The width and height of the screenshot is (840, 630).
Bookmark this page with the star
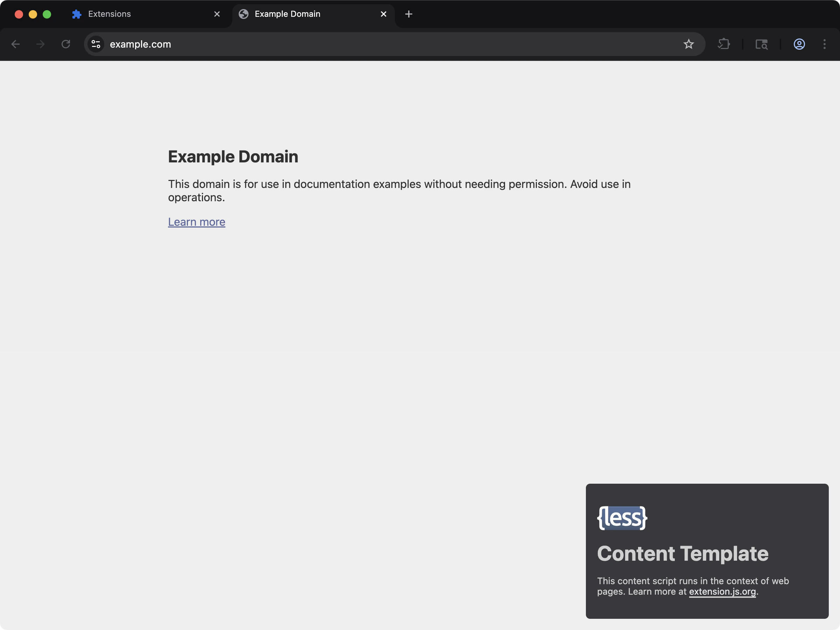point(689,44)
